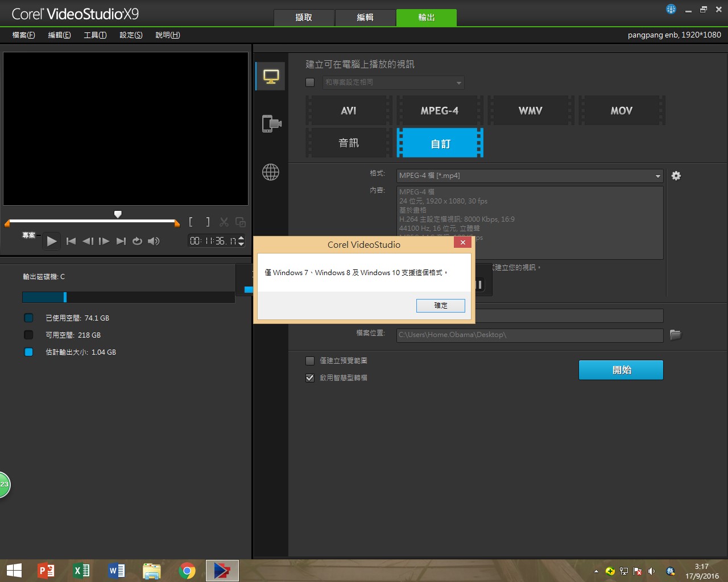
Task: Click the network icon in system tray
Action: 624,571
